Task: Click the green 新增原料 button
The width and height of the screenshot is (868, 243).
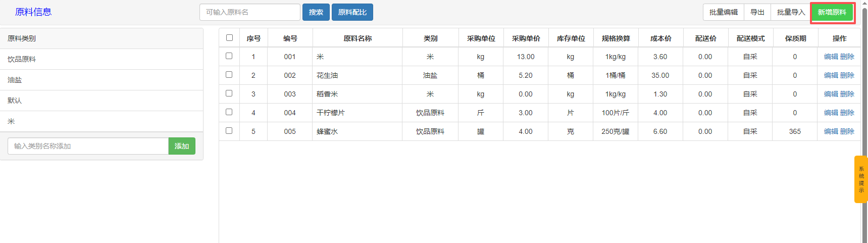Action: click(832, 12)
